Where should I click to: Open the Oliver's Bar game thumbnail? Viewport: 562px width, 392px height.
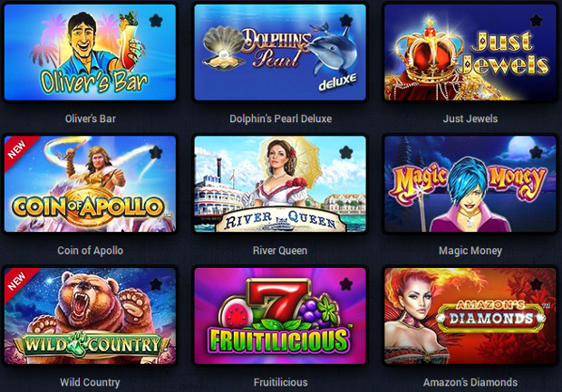pyautogui.click(x=91, y=53)
